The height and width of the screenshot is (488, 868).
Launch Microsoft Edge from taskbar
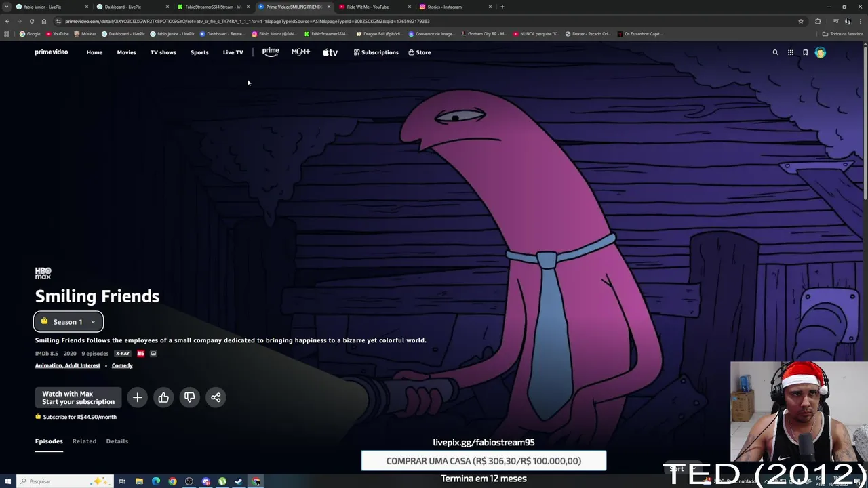tap(156, 481)
